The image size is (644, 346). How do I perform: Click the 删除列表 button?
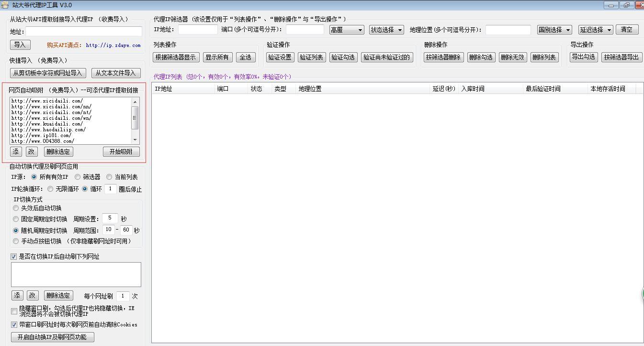click(x=544, y=57)
